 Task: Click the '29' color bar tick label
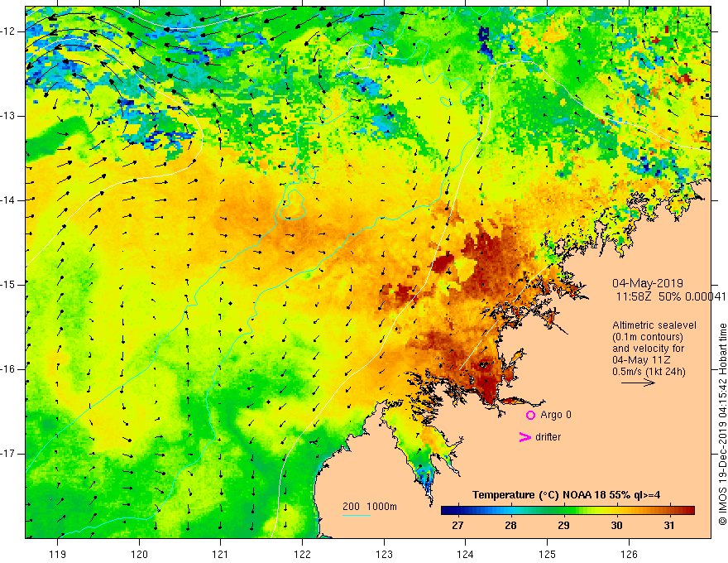(563, 526)
